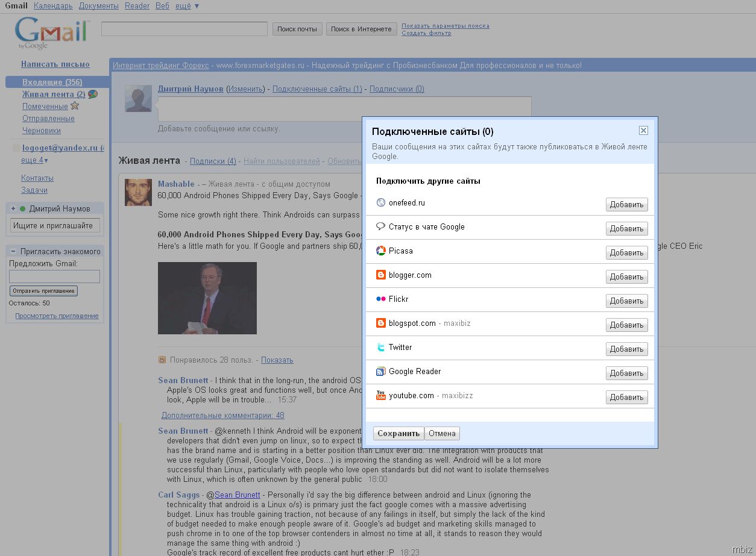Click Показать параметры поиска link
756x556 pixels.
pos(446,26)
